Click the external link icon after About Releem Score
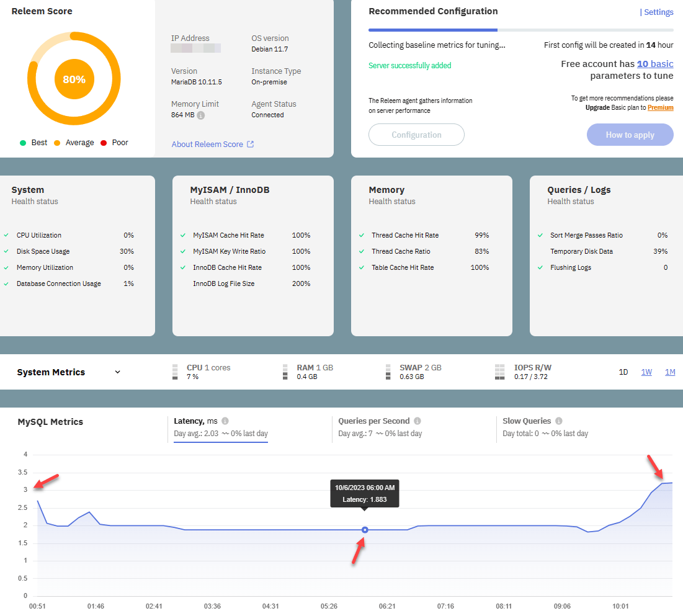Screen dimensions: 683x616 coord(251,144)
